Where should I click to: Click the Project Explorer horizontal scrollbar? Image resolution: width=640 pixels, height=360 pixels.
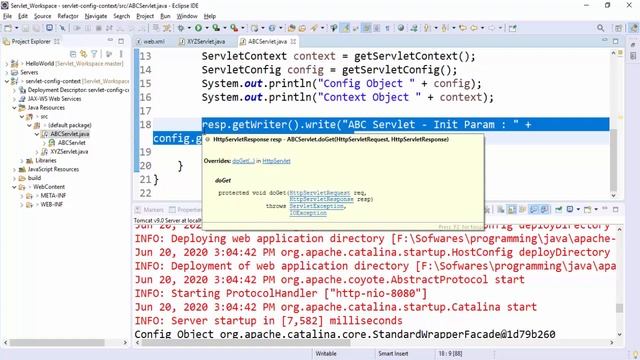point(57,342)
